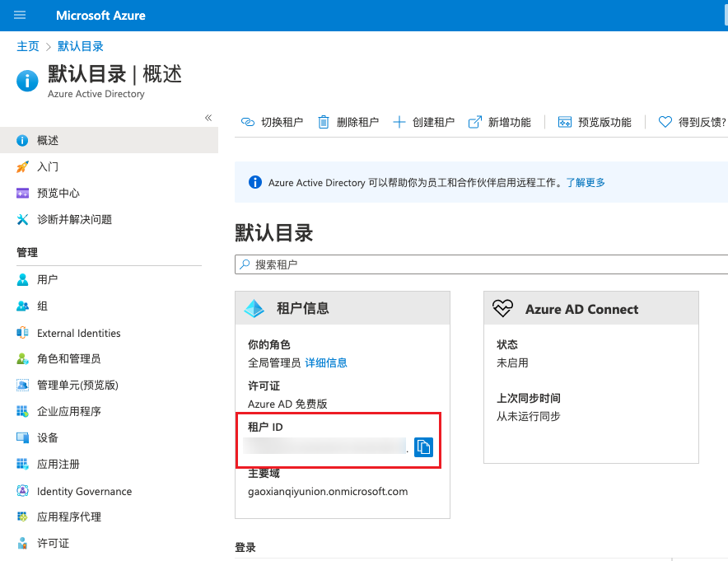
Task: Click the feedback (得到反馈) heart icon
Action: 665,122
